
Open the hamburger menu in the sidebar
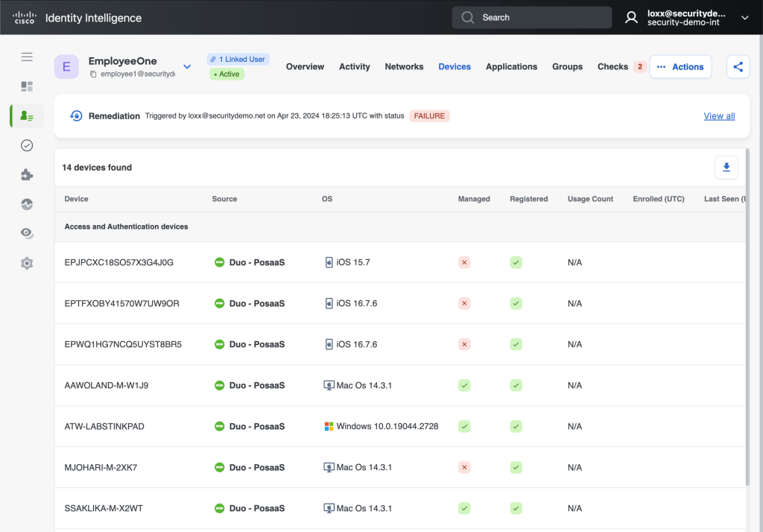pos(27,57)
